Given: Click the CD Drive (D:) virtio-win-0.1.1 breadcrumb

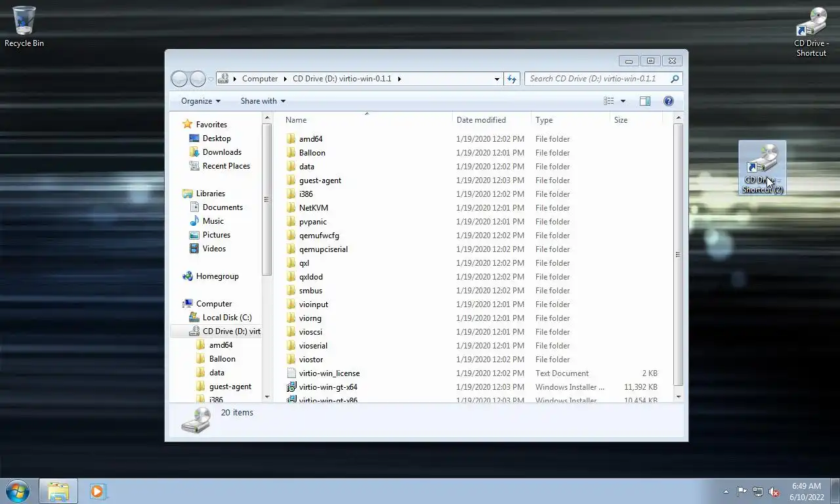Looking at the screenshot, I should (342, 79).
